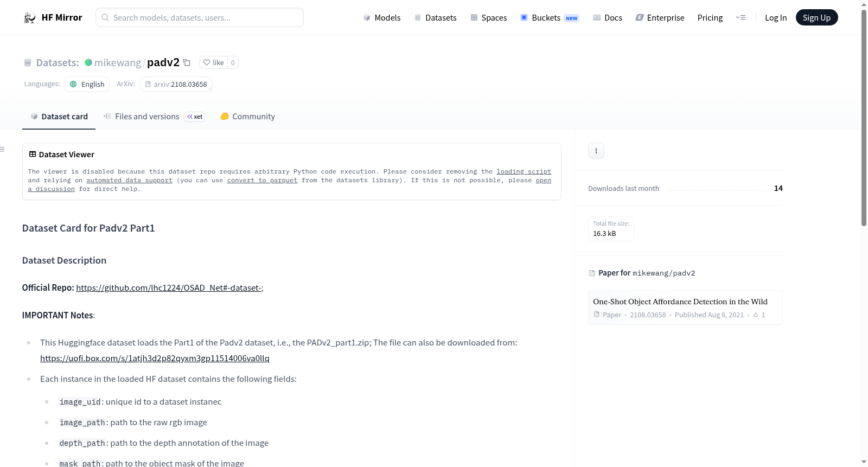Like the padv2 dataset
This screenshot has width=868, height=467.
[213, 62]
